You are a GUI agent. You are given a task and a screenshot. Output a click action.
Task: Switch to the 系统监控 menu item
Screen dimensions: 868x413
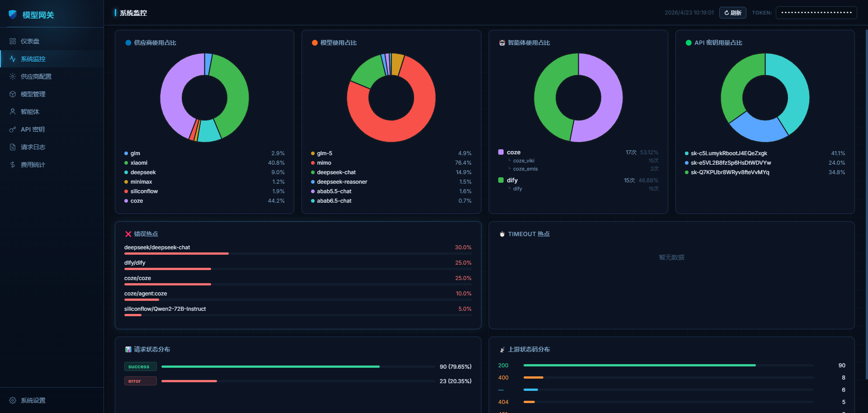point(52,59)
